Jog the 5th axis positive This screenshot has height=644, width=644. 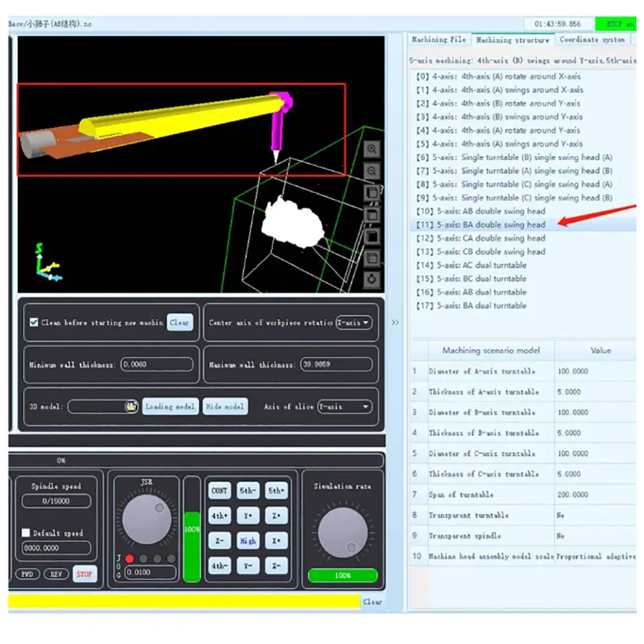[276, 490]
